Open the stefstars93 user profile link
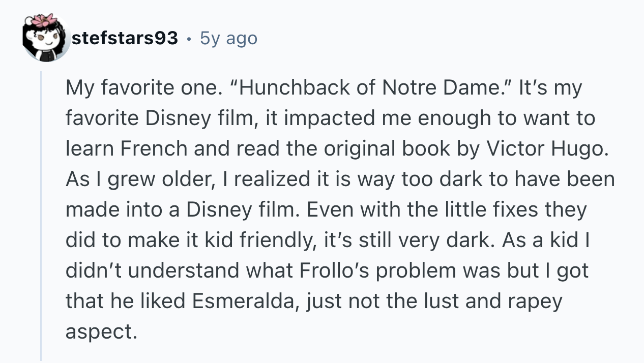Image resolution: width=644 pixels, height=363 pixels. pos(125,38)
